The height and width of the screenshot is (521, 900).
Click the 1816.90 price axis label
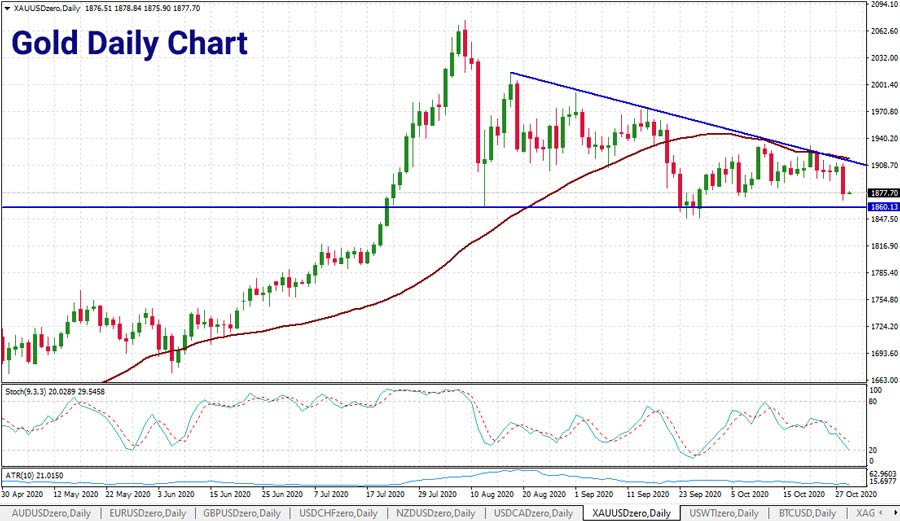click(x=885, y=246)
